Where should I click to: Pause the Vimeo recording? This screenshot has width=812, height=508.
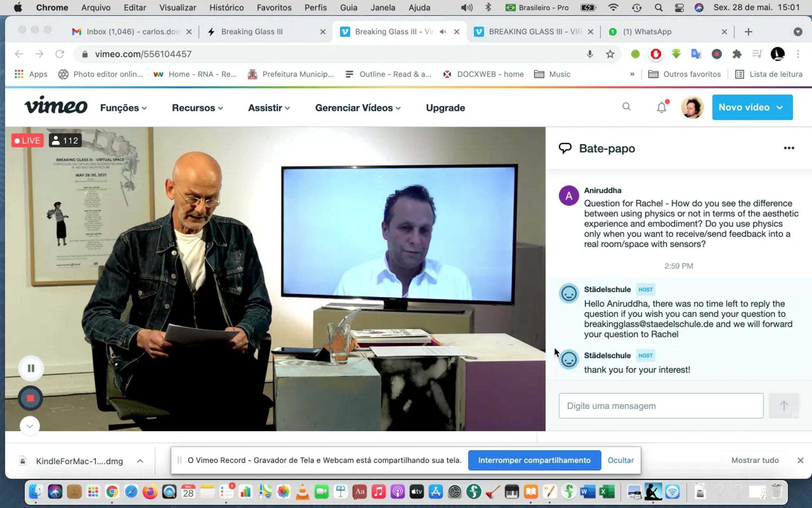coord(31,368)
